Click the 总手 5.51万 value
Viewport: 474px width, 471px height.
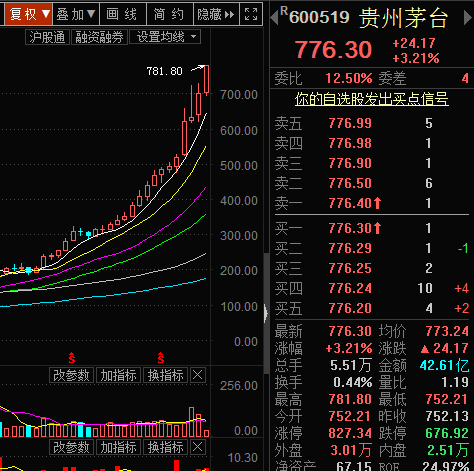(x=351, y=365)
